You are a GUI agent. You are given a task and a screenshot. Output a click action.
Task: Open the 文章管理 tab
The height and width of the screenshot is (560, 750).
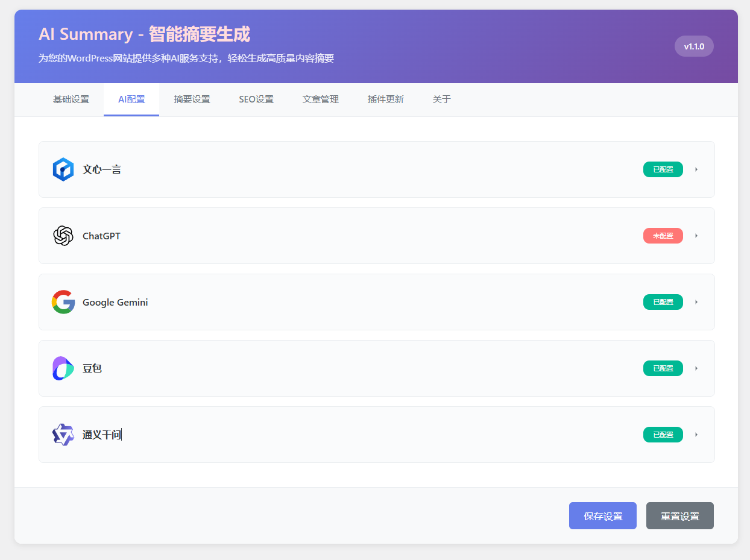tap(320, 99)
